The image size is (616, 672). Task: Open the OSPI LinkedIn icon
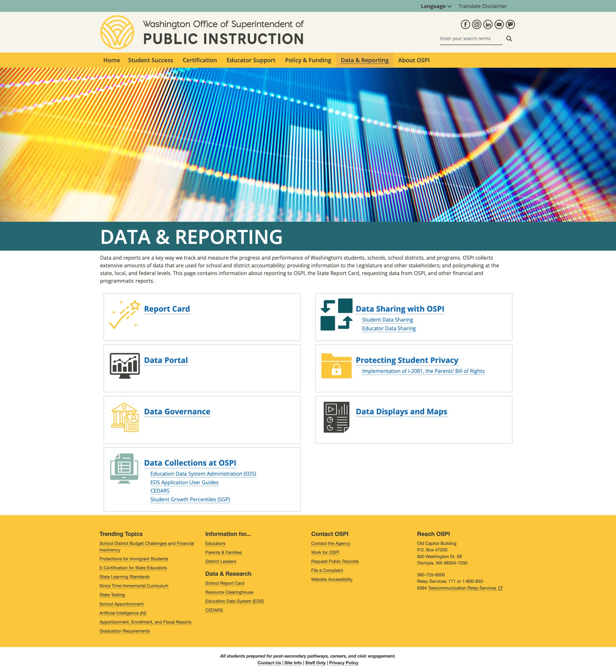point(488,24)
